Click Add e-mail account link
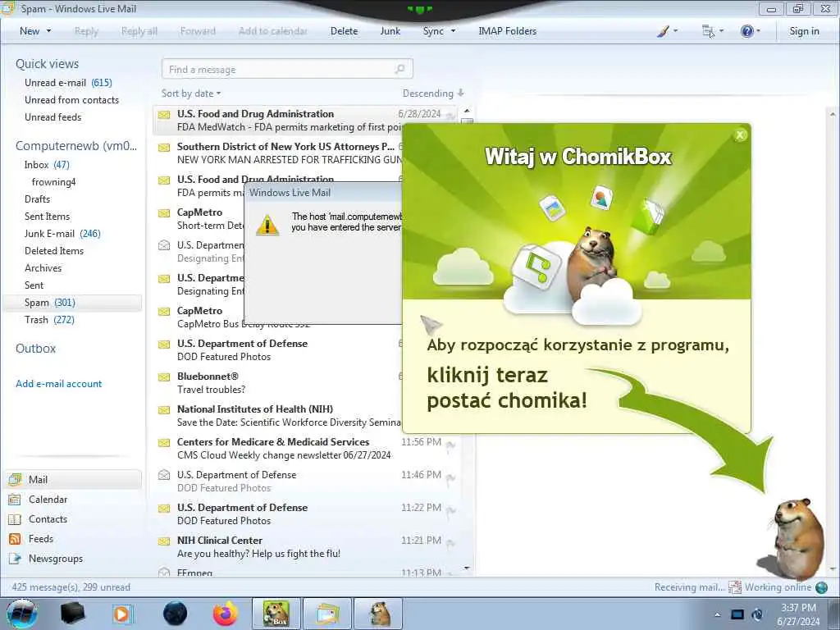The width and height of the screenshot is (840, 630). pos(58,384)
